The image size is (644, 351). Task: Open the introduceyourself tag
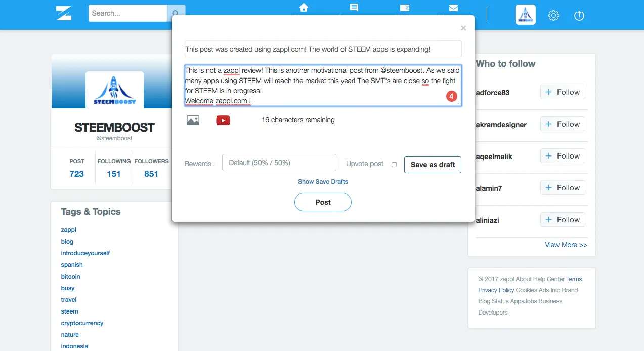coord(85,253)
